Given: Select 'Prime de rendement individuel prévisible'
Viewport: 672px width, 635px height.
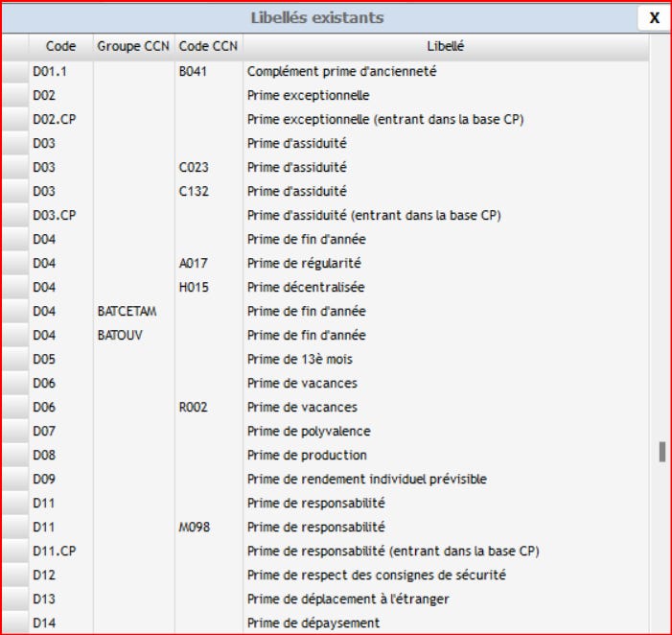Looking at the screenshot, I should coord(367,480).
